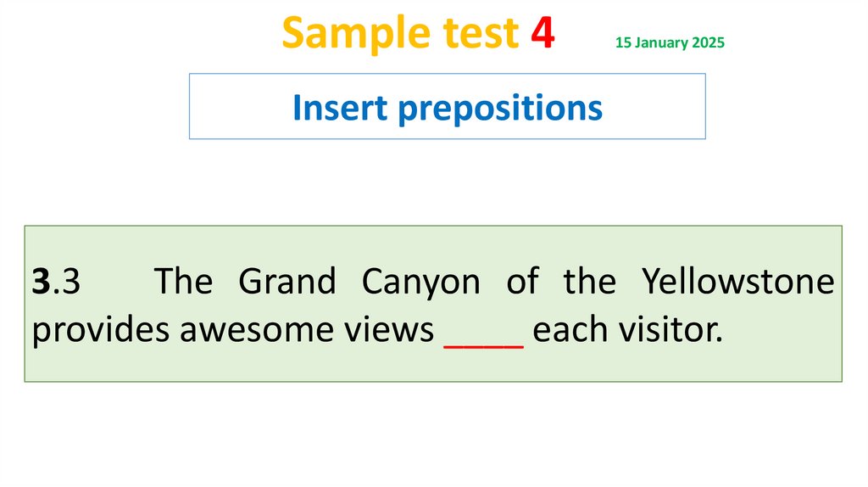Click the word "January" in the date
Image resolution: width=868 pixels, height=487 pixels.
click(662, 42)
